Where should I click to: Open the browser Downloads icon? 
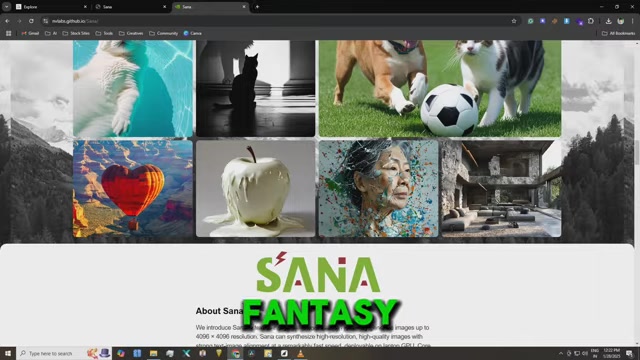[608, 21]
